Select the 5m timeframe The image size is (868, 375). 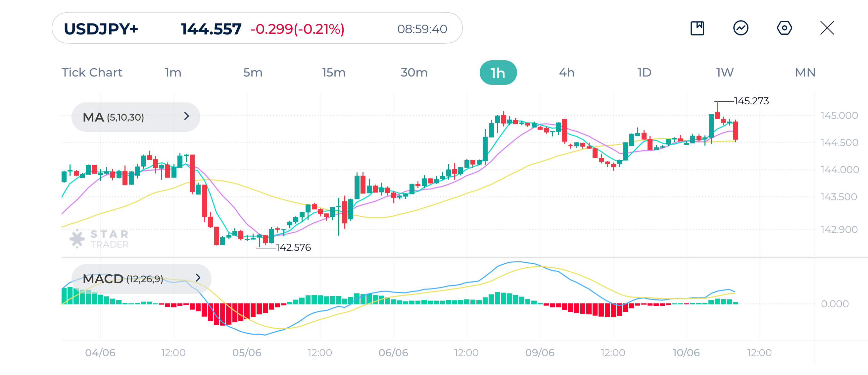[252, 72]
